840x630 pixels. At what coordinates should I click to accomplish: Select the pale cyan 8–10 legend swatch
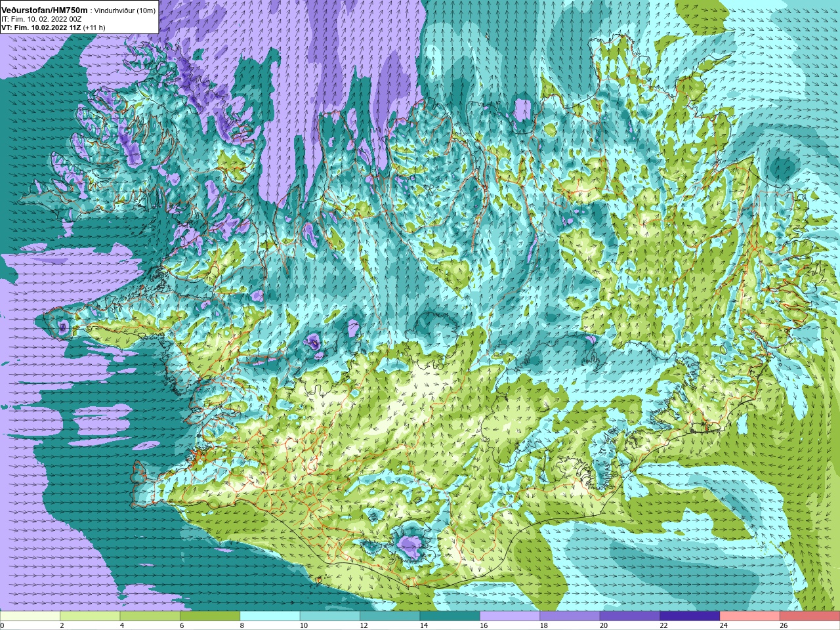point(270,616)
